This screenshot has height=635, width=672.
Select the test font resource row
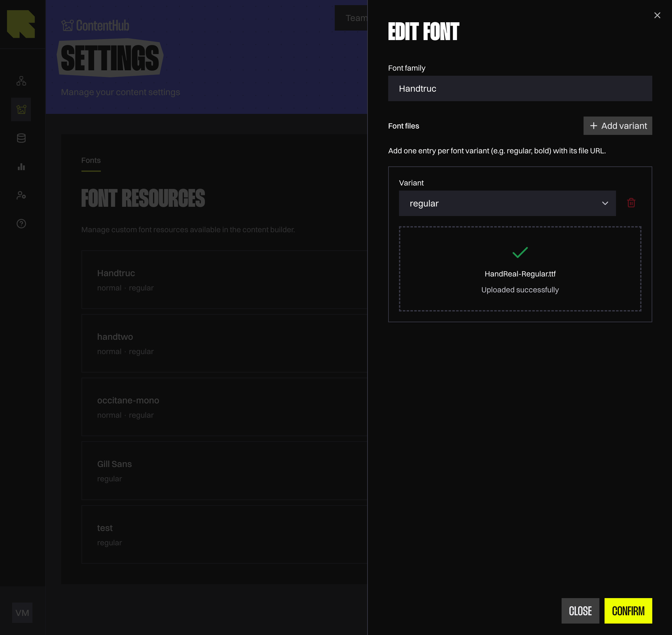pyautogui.click(x=224, y=534)
